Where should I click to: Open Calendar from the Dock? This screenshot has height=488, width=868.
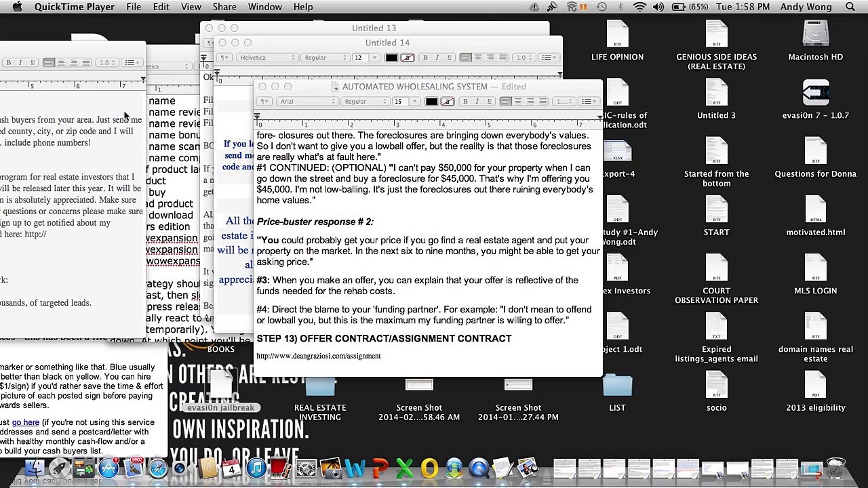[x=231, y=468]
